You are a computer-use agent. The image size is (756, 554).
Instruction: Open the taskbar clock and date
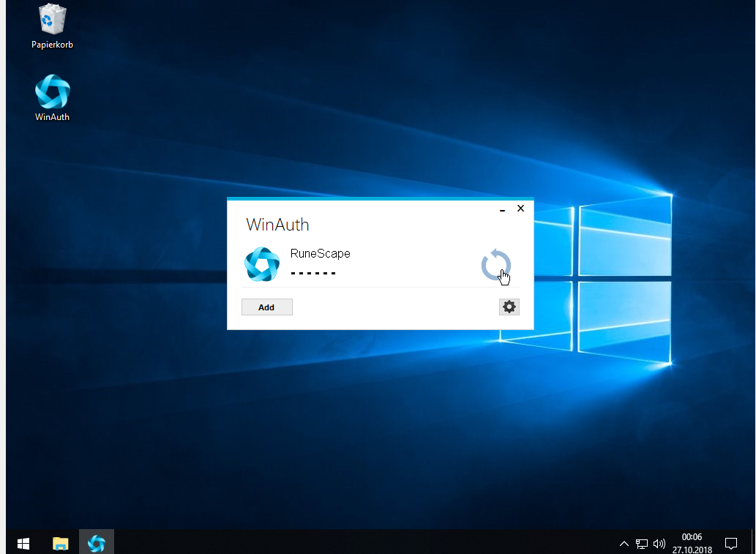[x=692, y=543]
